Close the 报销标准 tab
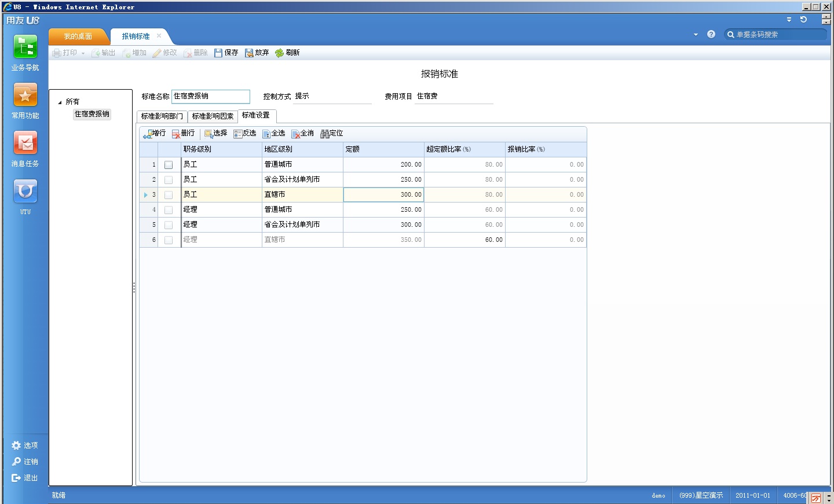The width and height of the screenshot is (834, 504). (x=159, y=36)
